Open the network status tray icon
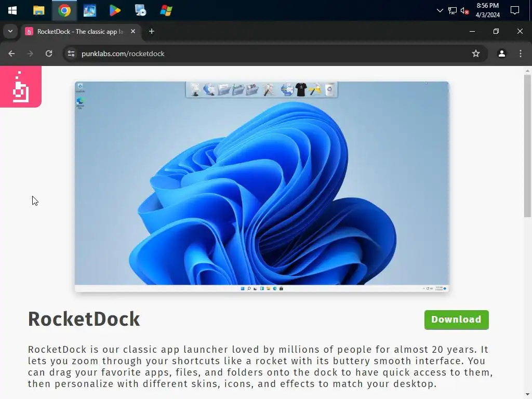This screenshot has width=532, height=399. pos(453,10)
